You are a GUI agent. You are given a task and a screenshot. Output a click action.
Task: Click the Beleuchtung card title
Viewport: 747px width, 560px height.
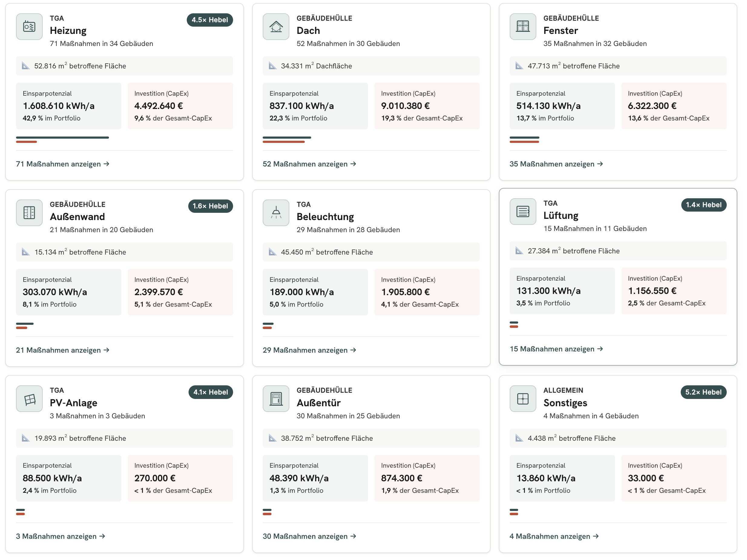325,216
